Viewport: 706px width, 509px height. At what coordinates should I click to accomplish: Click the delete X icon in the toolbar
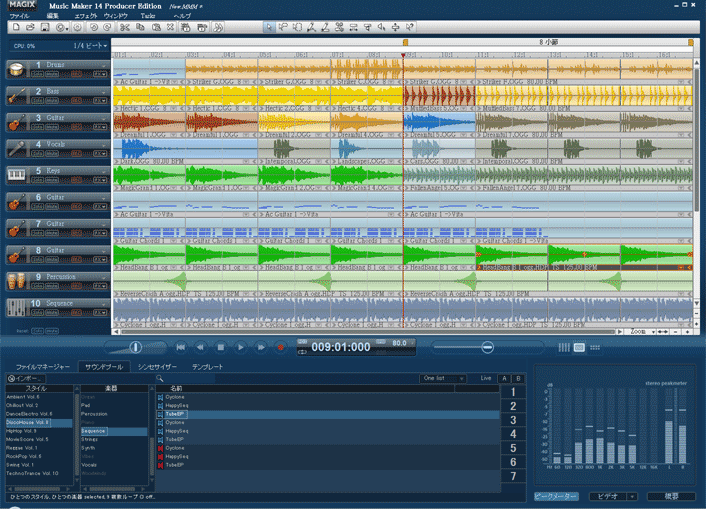click(170, 27)
